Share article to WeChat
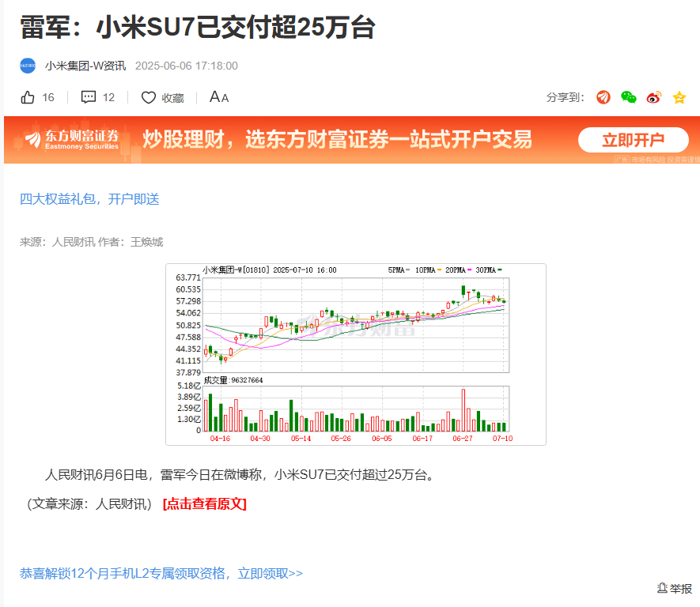Viewport: 700px width, 607px height. point(629,97)
